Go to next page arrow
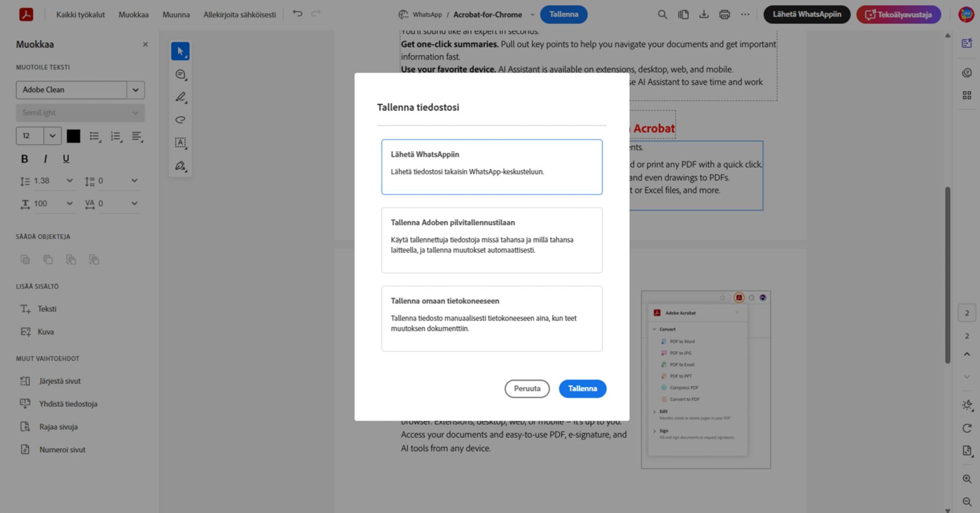This screenshot has height=513, width=980. pos(967,377)
